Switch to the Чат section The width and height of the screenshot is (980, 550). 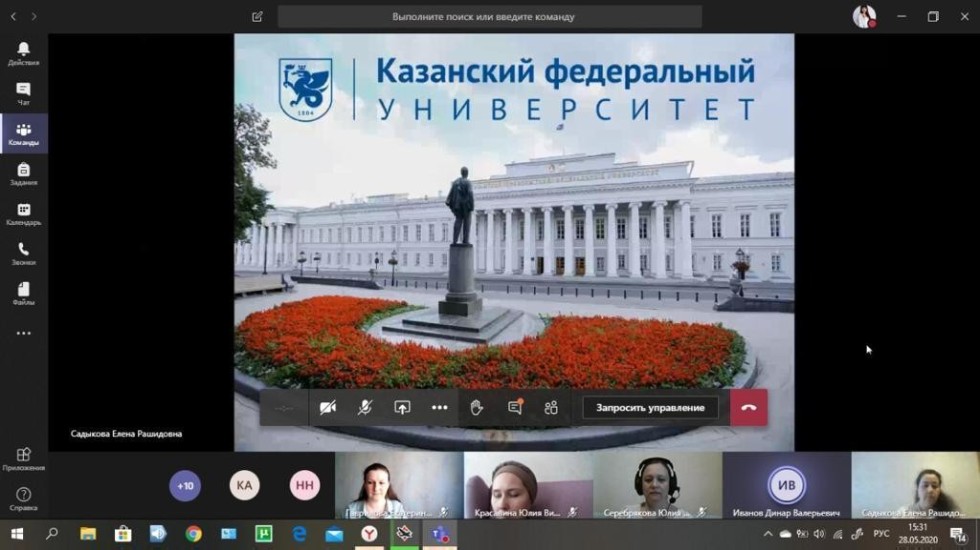24,94
